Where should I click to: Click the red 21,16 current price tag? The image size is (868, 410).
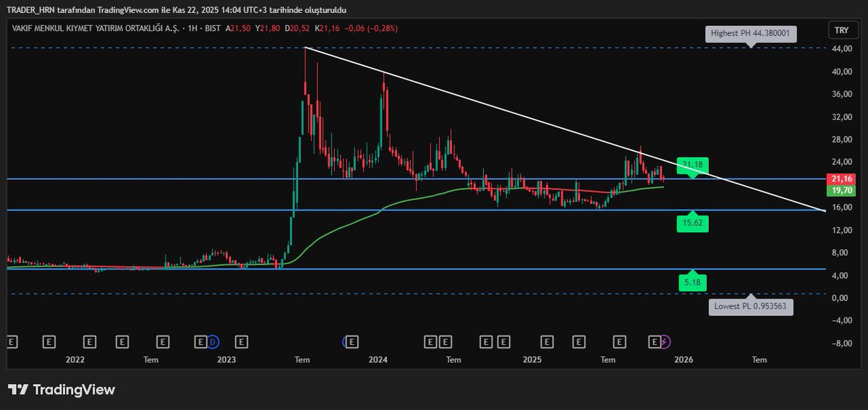(x=840, y=179)
